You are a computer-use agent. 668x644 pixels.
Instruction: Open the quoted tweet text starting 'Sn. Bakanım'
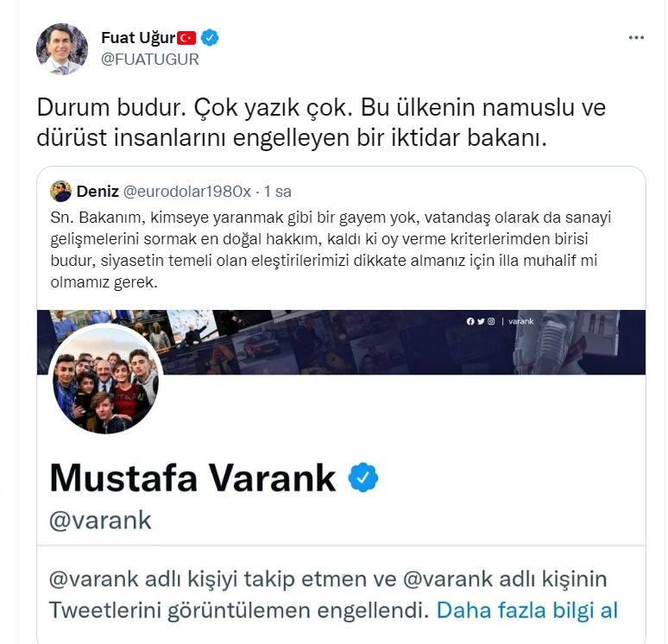pos(331,249)
